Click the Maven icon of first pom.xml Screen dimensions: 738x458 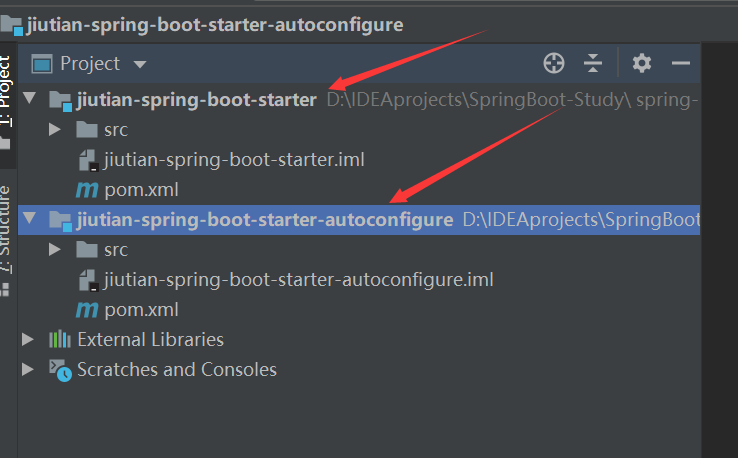coord(87,190)
